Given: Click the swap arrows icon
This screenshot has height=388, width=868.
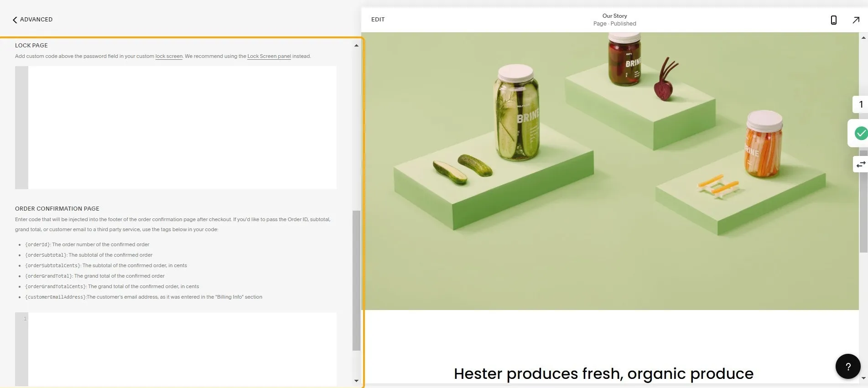Looking at the screenshot, I should pos(861,164).
